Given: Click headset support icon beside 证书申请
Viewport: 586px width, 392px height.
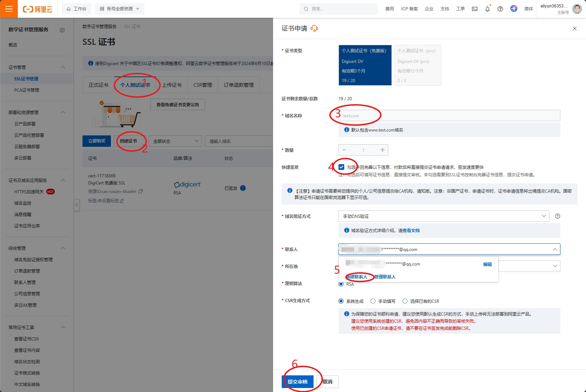Looking at the screenshot, I should click(314, 28).
